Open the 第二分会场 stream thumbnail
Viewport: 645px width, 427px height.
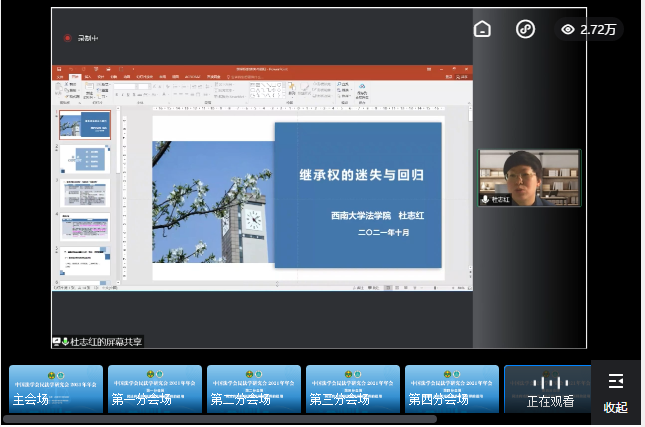coord(254,389)
